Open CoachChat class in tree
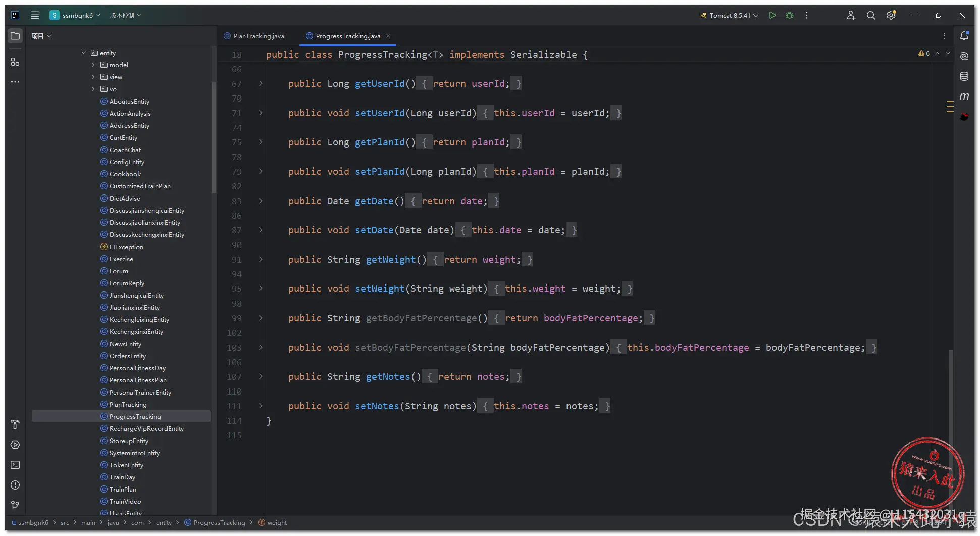 125,150
